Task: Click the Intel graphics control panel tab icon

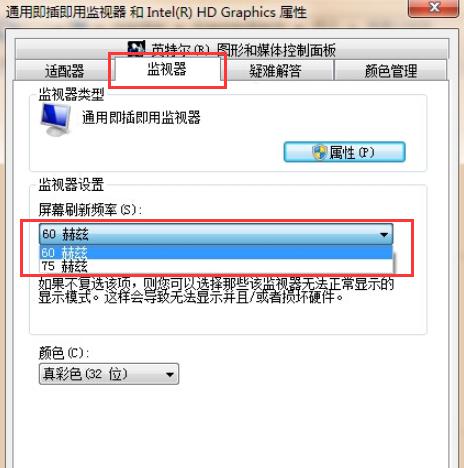Action: click(x=137, y=47)
